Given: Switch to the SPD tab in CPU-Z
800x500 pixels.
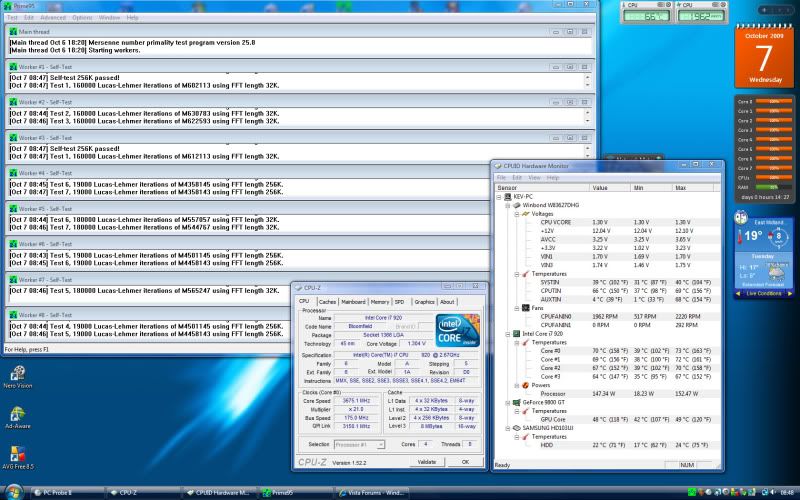Looking at the screenshot, I should point(399,302).
